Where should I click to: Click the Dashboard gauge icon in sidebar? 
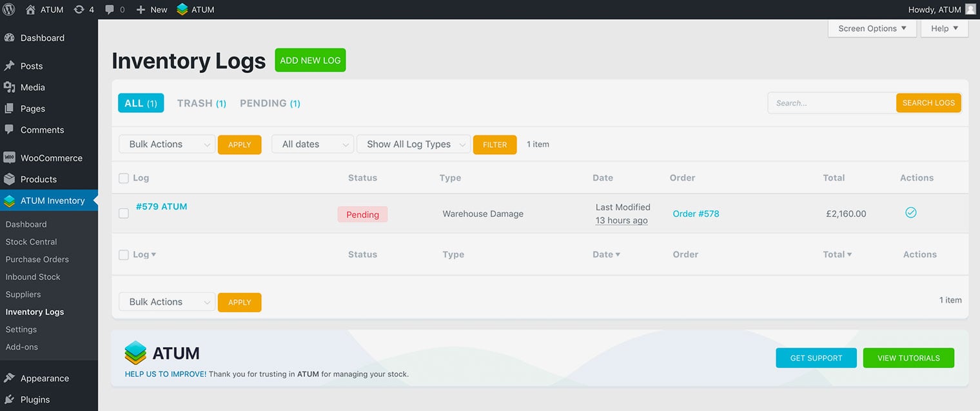click(x=9, y=38)
